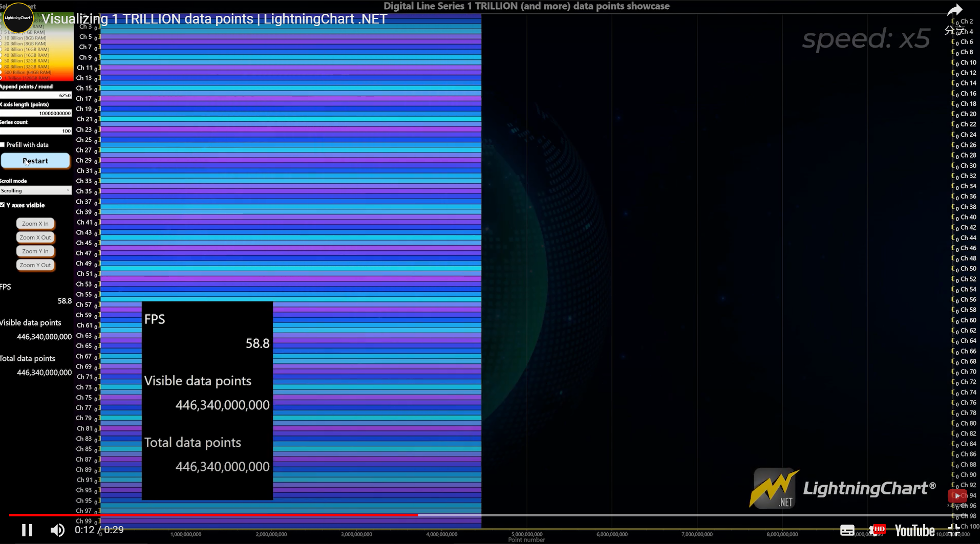Mute the video volume
This screenshot has height=544, width=980.
[57, 530]
